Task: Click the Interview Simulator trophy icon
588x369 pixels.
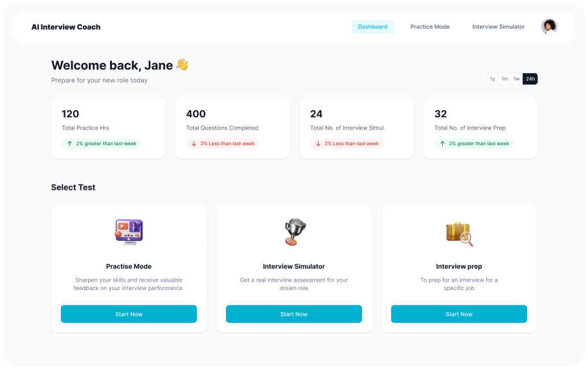Action: (294, 232)
